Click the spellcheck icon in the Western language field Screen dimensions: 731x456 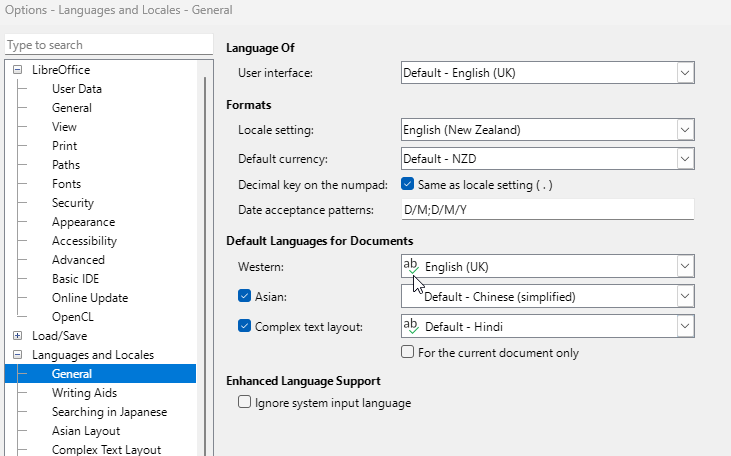click(x=411, y=266)
